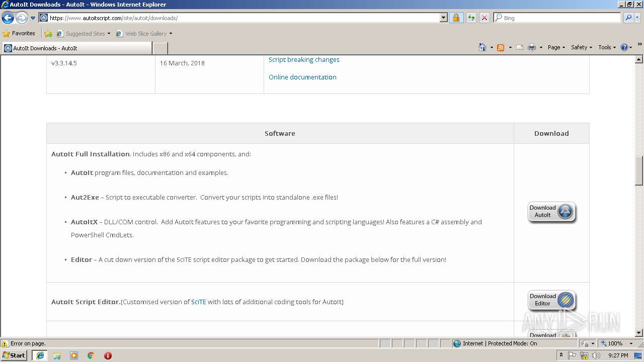Open the Page menu
This screenshot has width=644, height=362.
tap(556, 47)
